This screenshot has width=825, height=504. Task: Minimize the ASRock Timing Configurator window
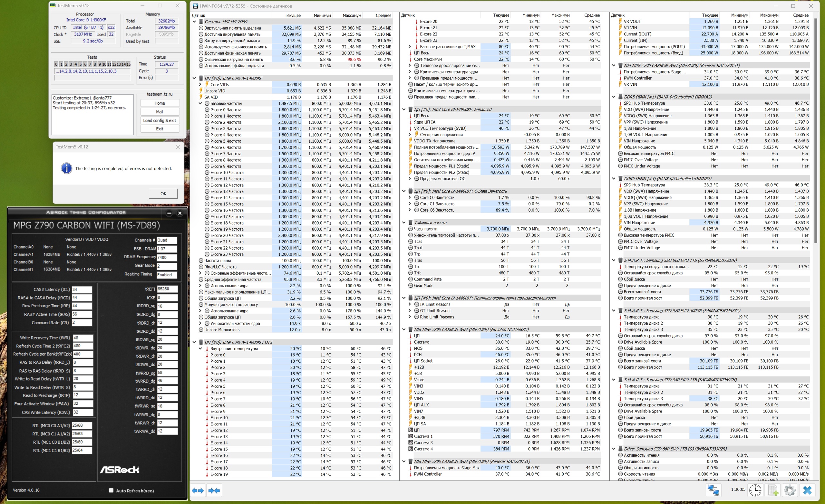click(x=169, y=213)
